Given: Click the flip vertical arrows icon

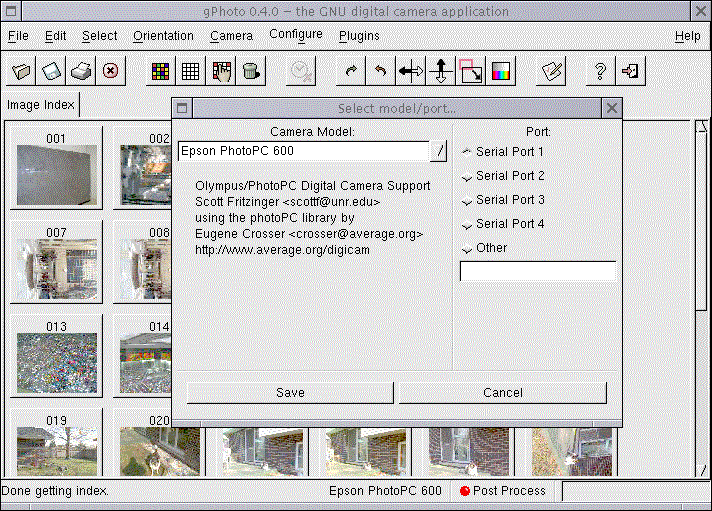Looking at the screenshot, I should [x=440, y=71].
